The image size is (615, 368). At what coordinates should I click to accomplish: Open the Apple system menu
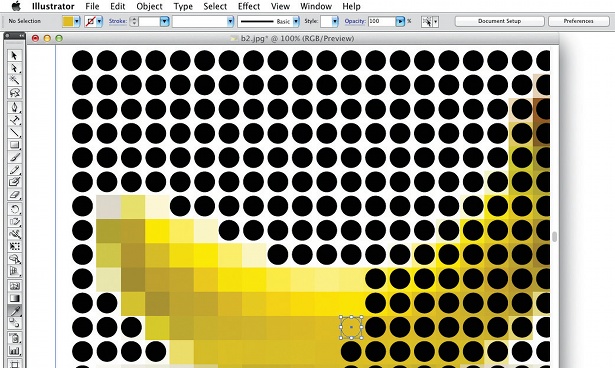pyautogui.click(x=16, y=6)
